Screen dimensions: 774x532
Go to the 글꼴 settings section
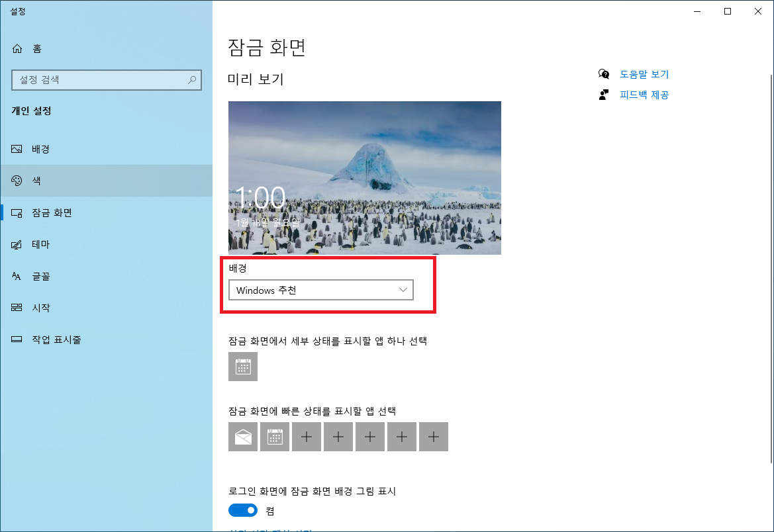pos(107,277)
